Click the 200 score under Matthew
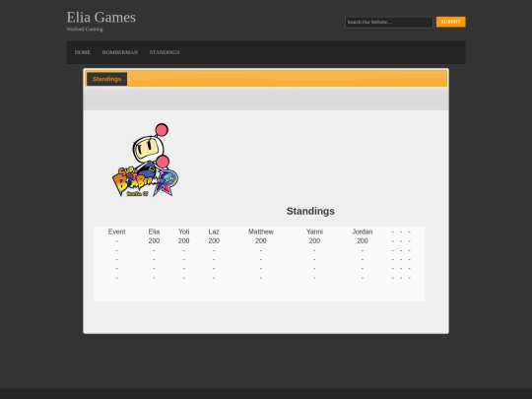 coord(260,241)
